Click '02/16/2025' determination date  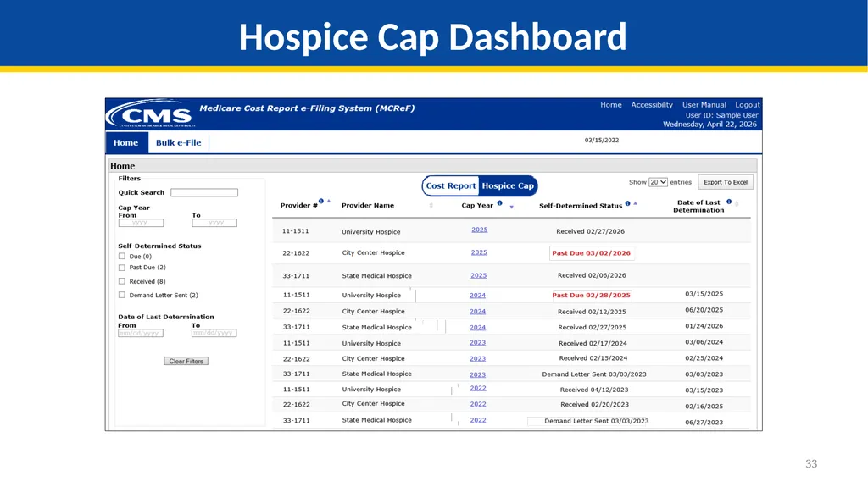704,407
